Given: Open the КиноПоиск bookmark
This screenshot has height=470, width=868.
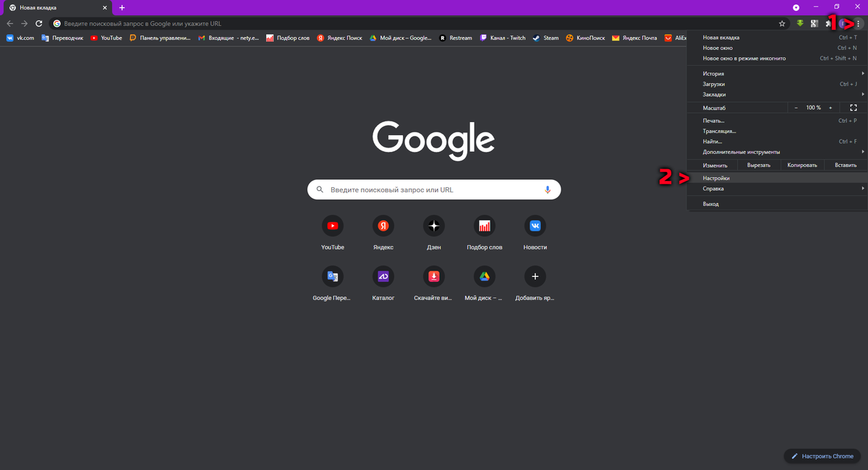Looking at the screenshot, I should [585, 38].
